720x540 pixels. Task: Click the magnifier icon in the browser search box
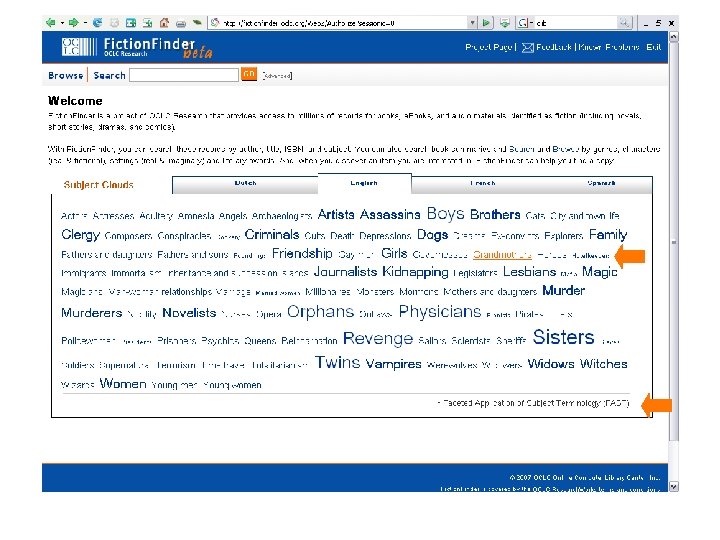coord(624,22)
